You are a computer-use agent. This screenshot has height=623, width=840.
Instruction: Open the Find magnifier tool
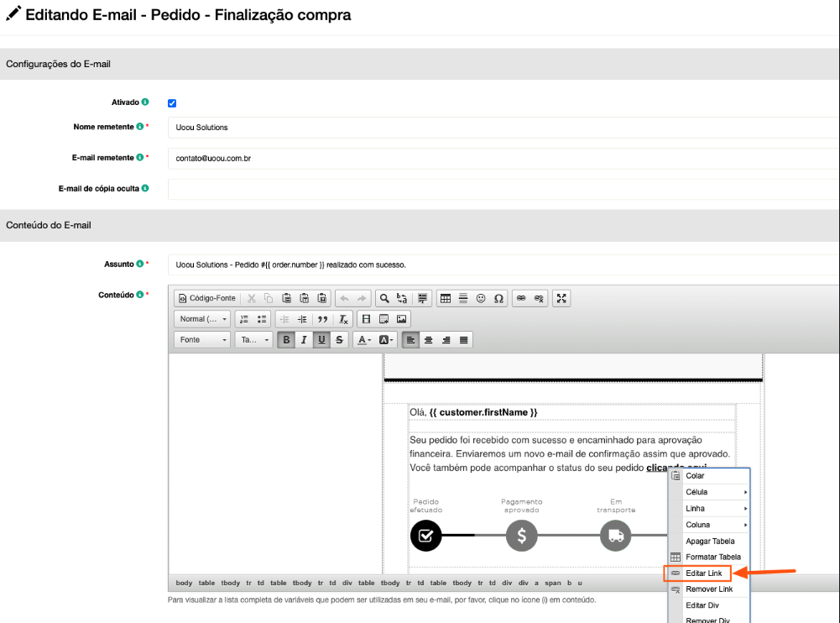tap(384, 298)
